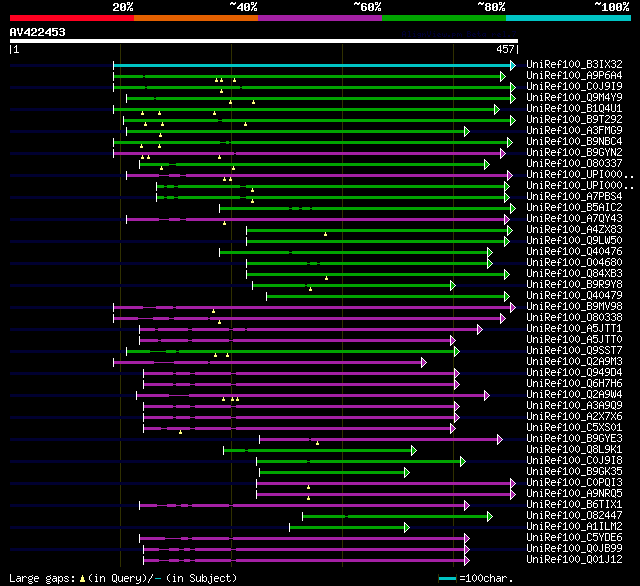Select the UniRef100_A3A9Q9 label
This screenshot has height=586, width=640.
574,406
